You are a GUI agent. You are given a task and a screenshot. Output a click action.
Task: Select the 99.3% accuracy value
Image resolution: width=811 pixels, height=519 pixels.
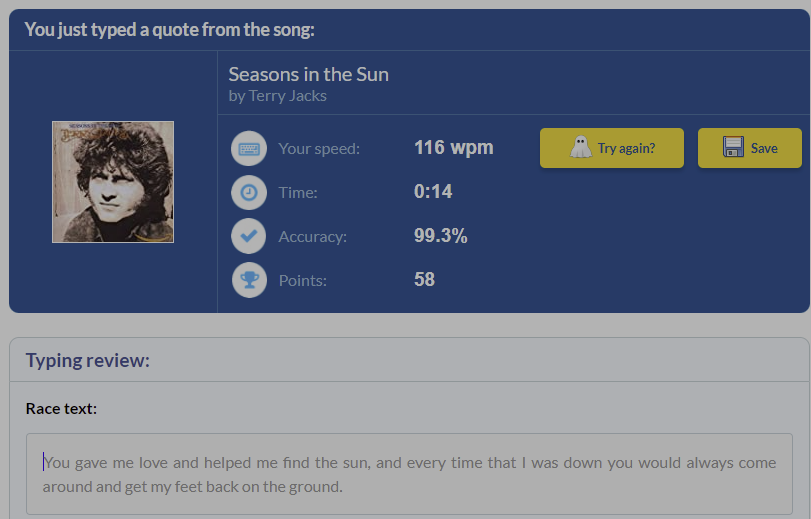(440, 236)
